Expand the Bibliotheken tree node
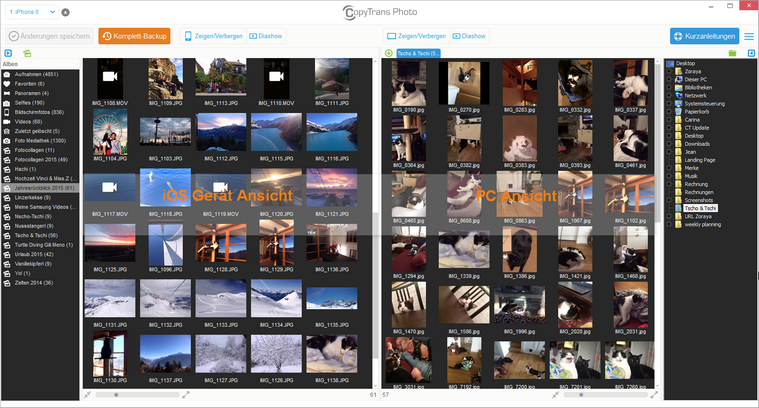Screen dimensions: 759x408 669,85
